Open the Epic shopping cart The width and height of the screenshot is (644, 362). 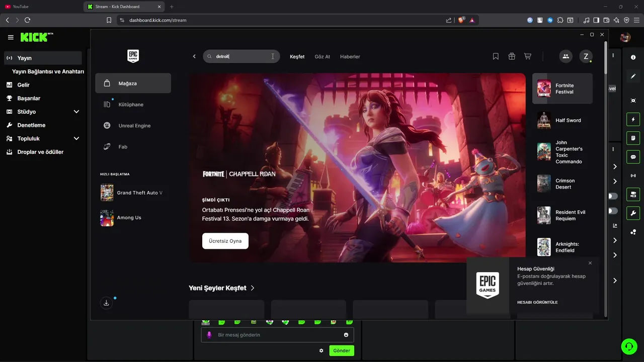coord(528,56)
